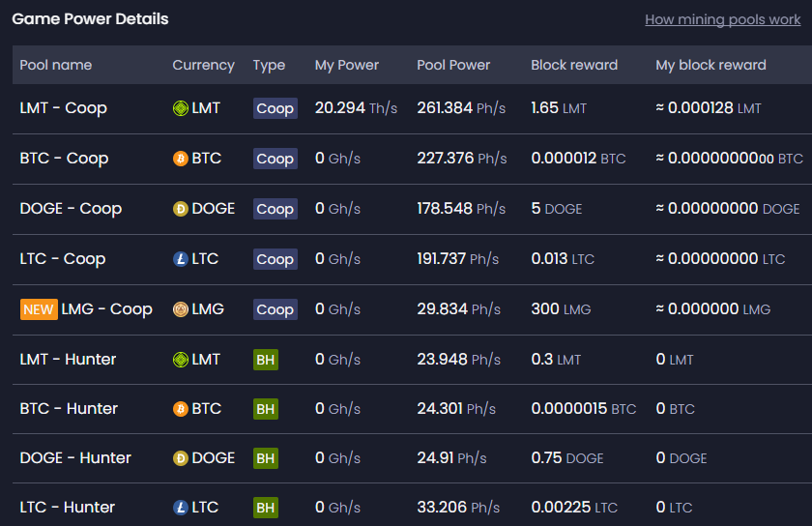Click LMT coin icon in LMT - Hunter row

180,360
